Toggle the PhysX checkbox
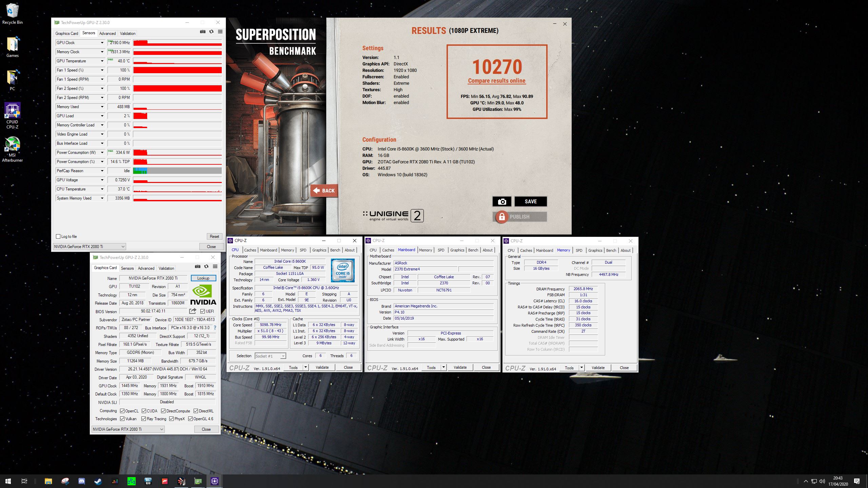The width and height of the screenshot is (868, 488). tap(171, 419)
